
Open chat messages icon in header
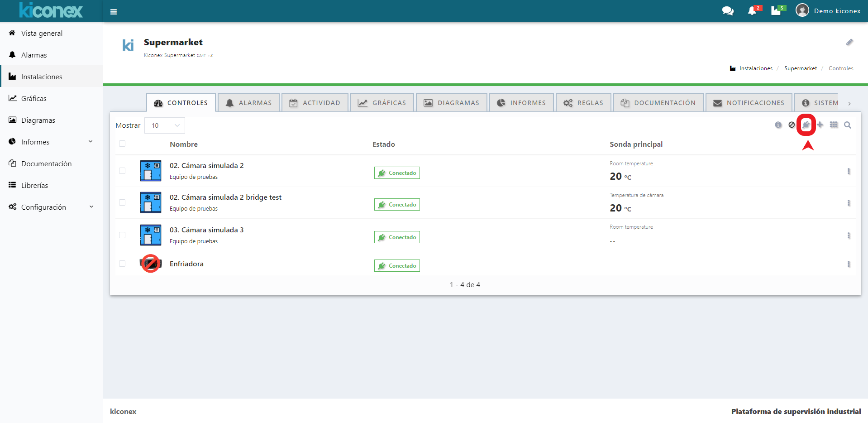pos(728,11)
